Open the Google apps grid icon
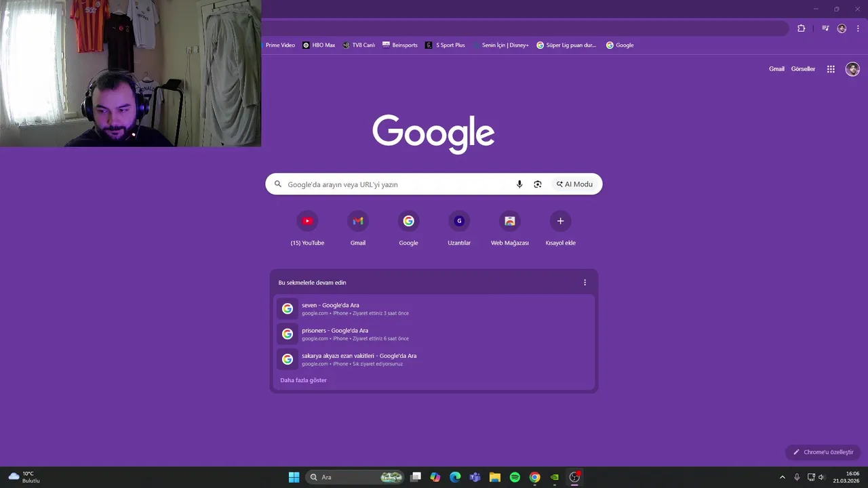The width and height of the screenshot is (868, 488). point(831,69)
